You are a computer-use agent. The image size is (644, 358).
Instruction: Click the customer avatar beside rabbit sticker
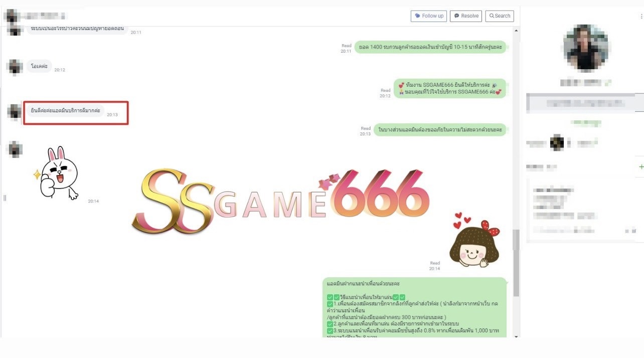(x=15, y=149)
